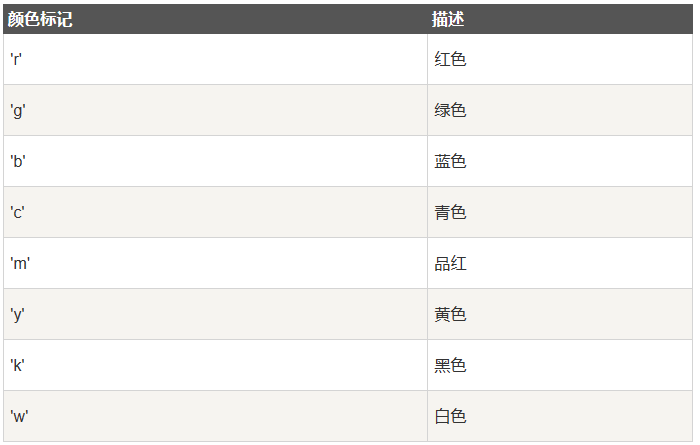700x445 pixels.
Task: Select the 'c' color marker cell
Action: (18, 213)
